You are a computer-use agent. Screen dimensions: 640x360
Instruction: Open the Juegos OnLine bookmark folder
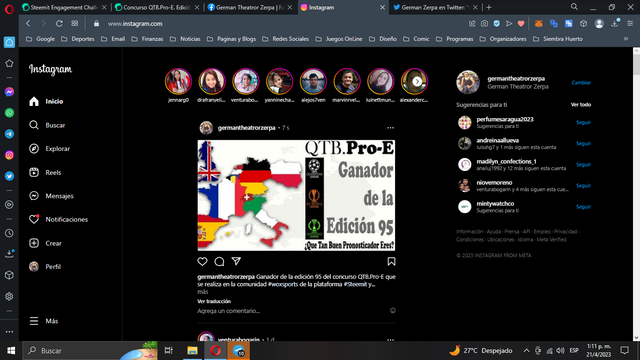pos(339,39)
